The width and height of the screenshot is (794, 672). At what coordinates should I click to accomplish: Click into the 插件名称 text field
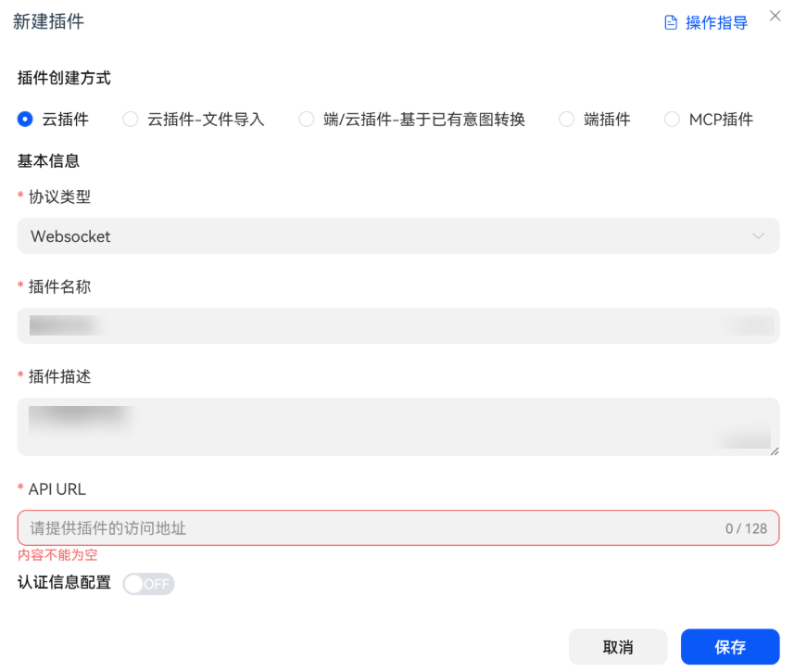[398, 325]
